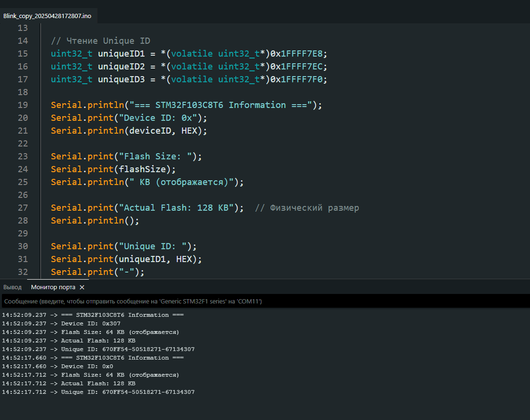Focus the Сообщение serial message input field
This screenshot has width=530, height=420.
click(264, 301)
